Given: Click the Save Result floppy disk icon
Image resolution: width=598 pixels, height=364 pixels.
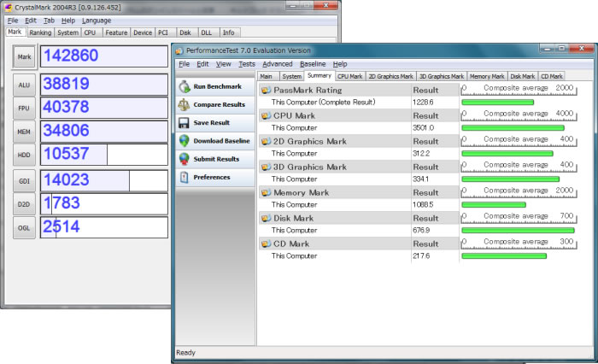Looking at the screenshot, I should point(185,123).
